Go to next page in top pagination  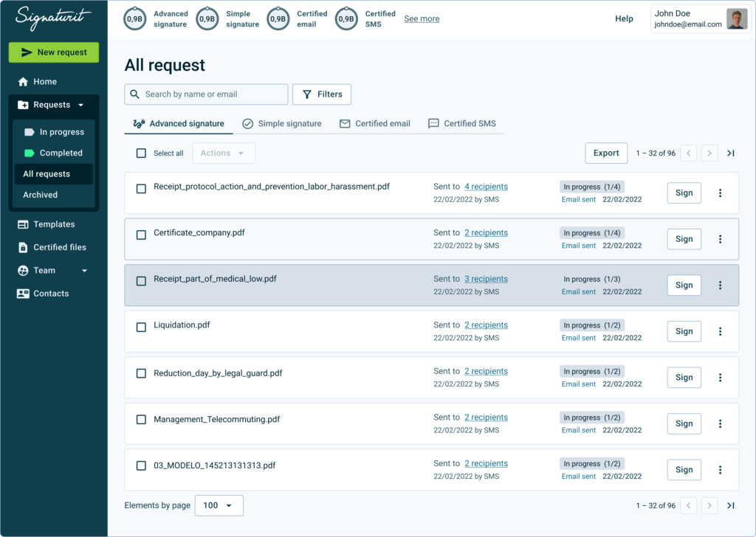(x=709, y=153)
